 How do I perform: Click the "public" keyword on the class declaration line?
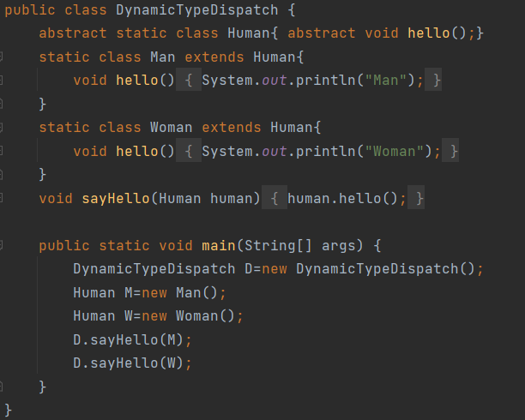click(x=30, y=10)
